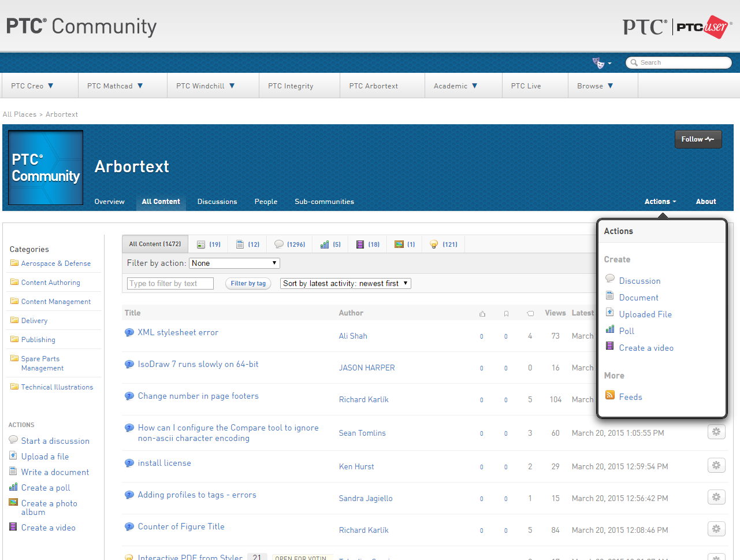
Task: Filter by polls (5) tab
Action: click(x=330, y=244)
